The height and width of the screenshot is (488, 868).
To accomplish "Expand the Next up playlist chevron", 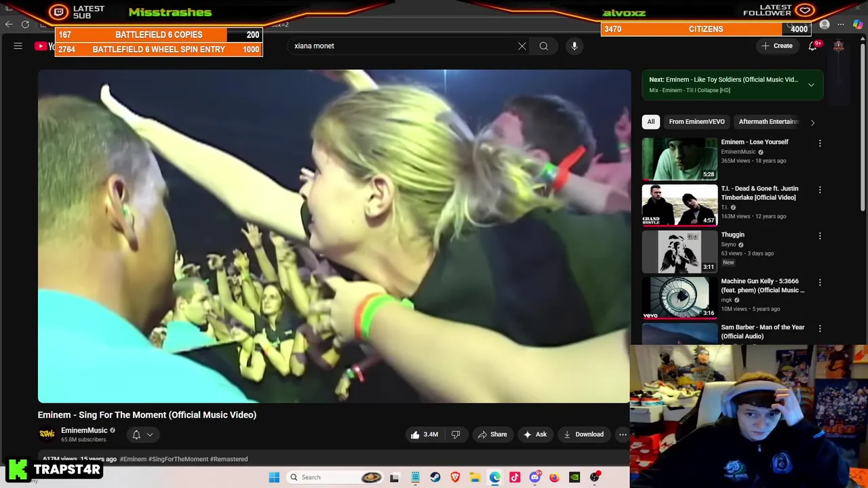I will coord(811,85).
